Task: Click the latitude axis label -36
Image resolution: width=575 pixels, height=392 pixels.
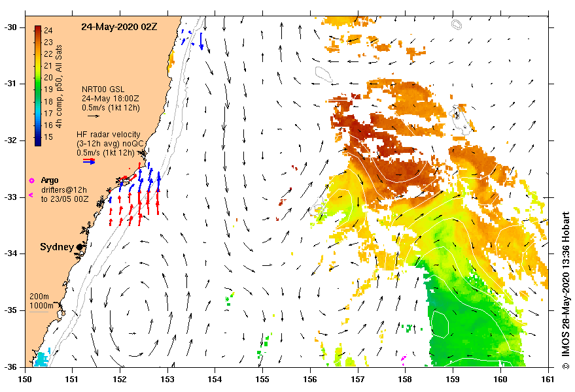Action: [x=10, y=367]
